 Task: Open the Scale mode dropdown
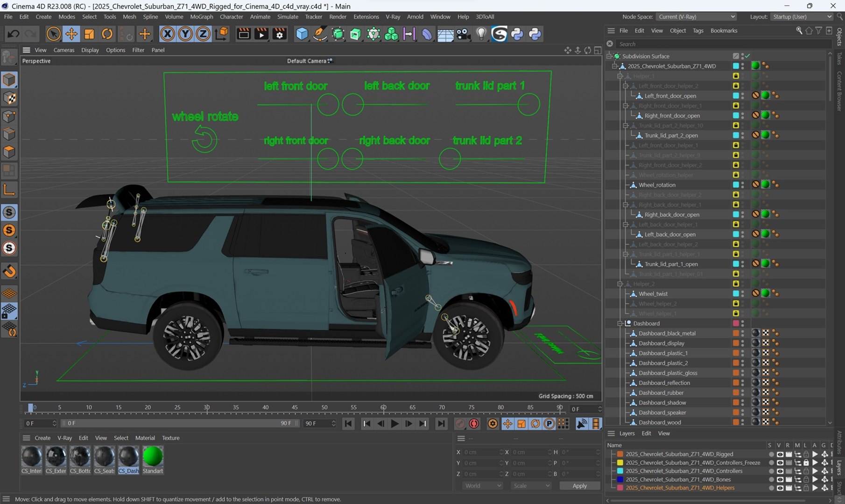[531, 486]
